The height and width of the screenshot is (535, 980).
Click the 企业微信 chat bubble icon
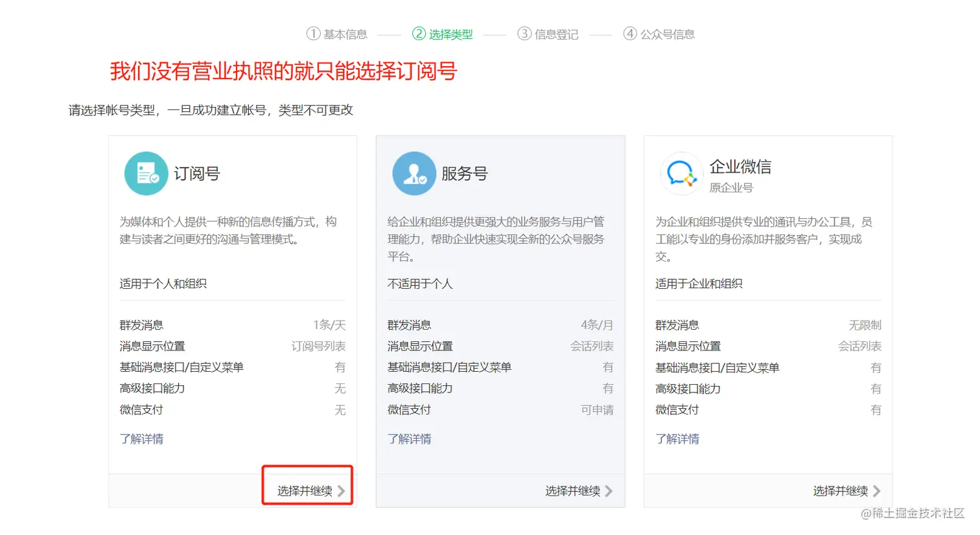681,174
